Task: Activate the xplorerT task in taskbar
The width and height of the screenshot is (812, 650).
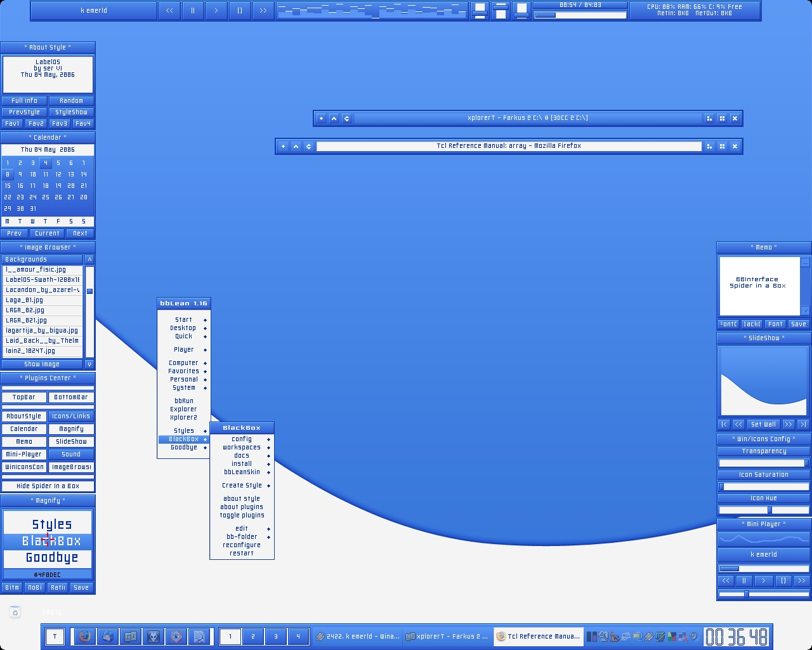Action: tap(447, 636)
